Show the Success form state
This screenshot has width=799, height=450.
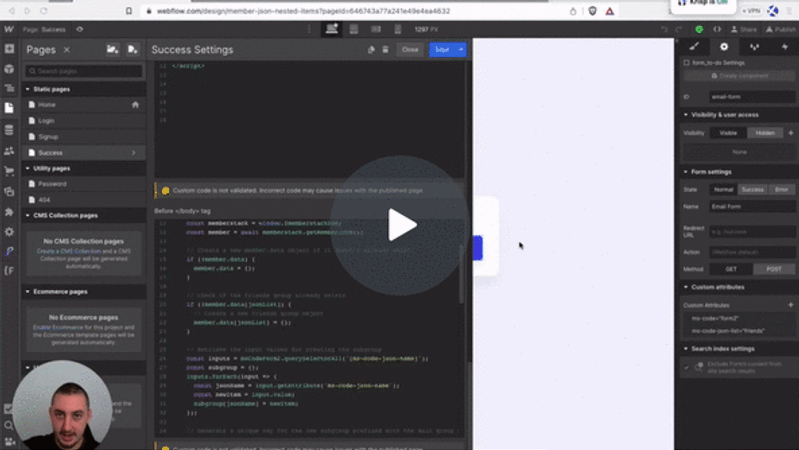[753, 190]
